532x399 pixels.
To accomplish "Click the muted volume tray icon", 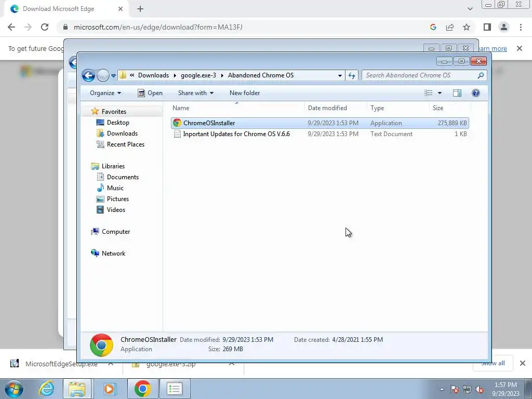I will coord(480,390).
